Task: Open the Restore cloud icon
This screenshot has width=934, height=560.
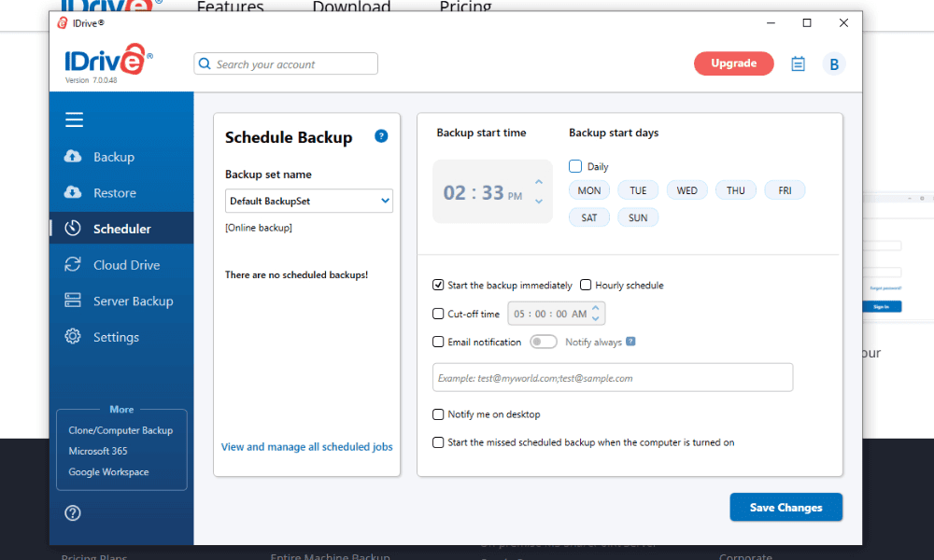Action: (73, 193)
